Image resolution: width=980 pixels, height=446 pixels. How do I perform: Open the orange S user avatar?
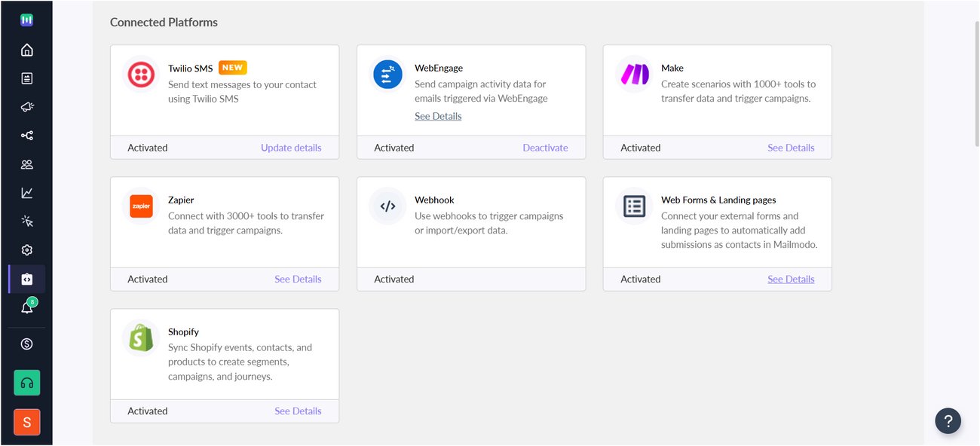pyautogui.click(x=26, y=423)
